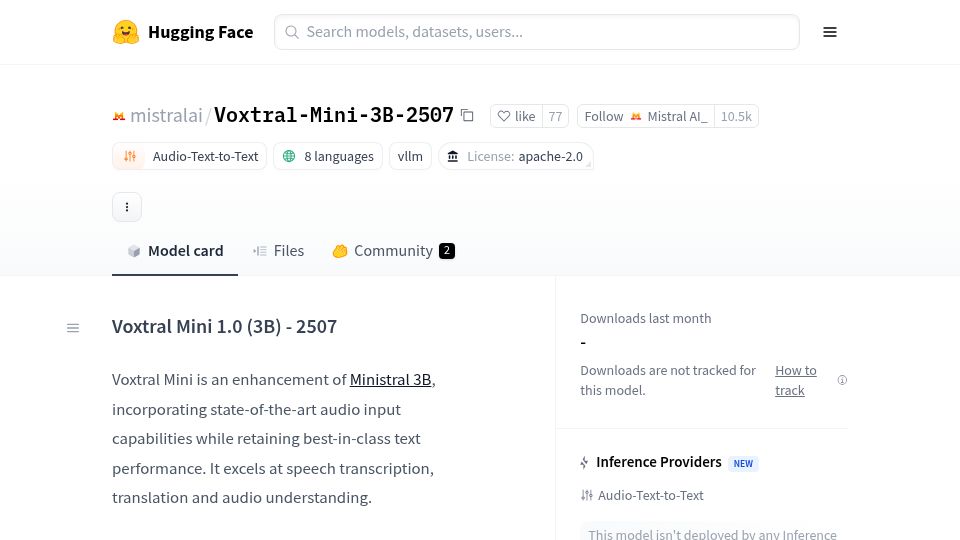The width and height of the screenshot is (960, 540).
Task: Open the License: apache-2.0 tag
Action: 516,156
